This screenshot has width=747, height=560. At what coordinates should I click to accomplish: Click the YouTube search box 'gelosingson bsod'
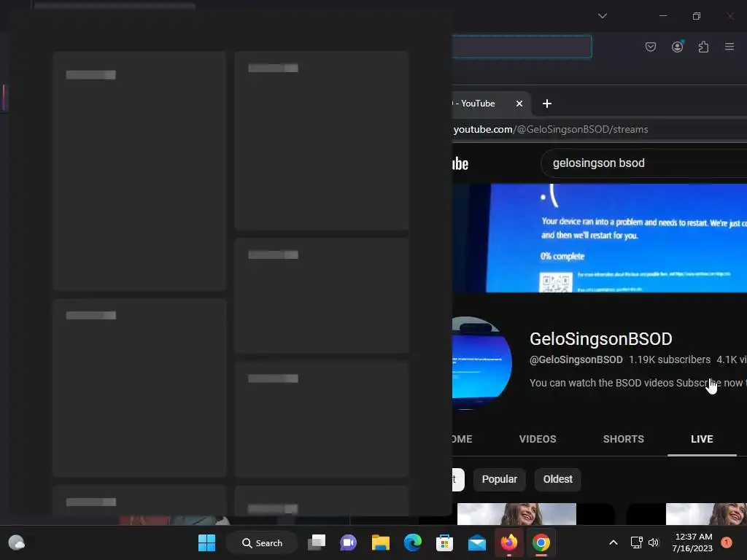click(x=643, y=163)
